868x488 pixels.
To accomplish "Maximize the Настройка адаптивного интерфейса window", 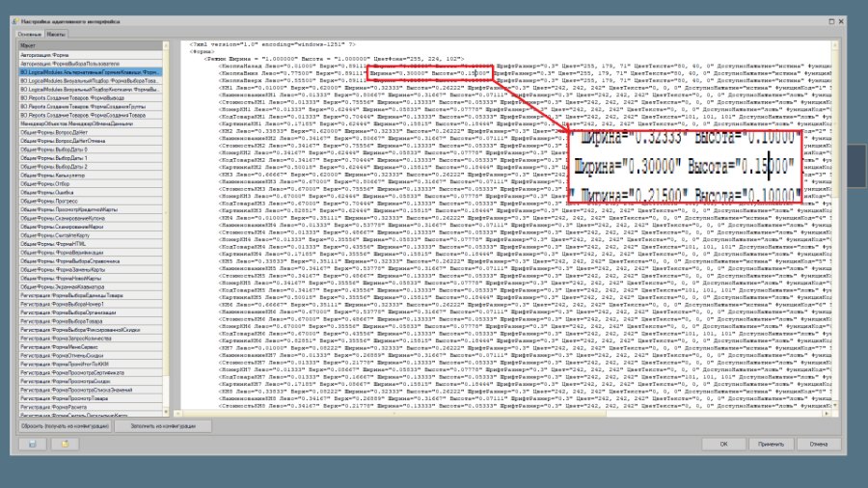I will [x=831, y=21].
